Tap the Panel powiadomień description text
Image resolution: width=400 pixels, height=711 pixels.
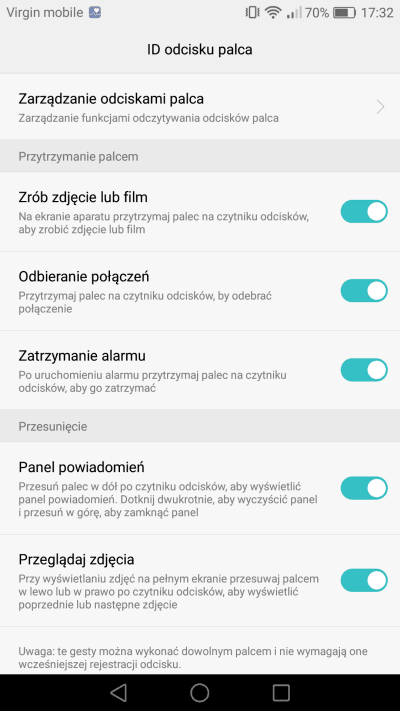point(168,500)
